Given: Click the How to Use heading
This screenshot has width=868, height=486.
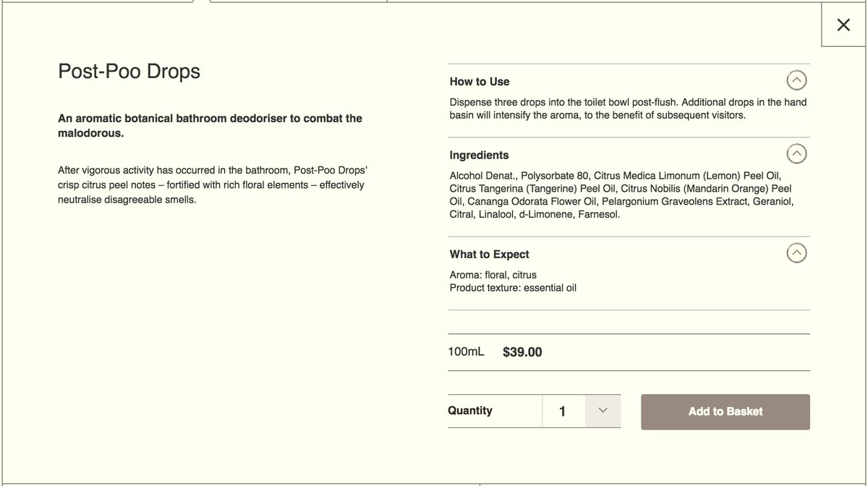Looking at the screenshot, I should coord(480,82).
